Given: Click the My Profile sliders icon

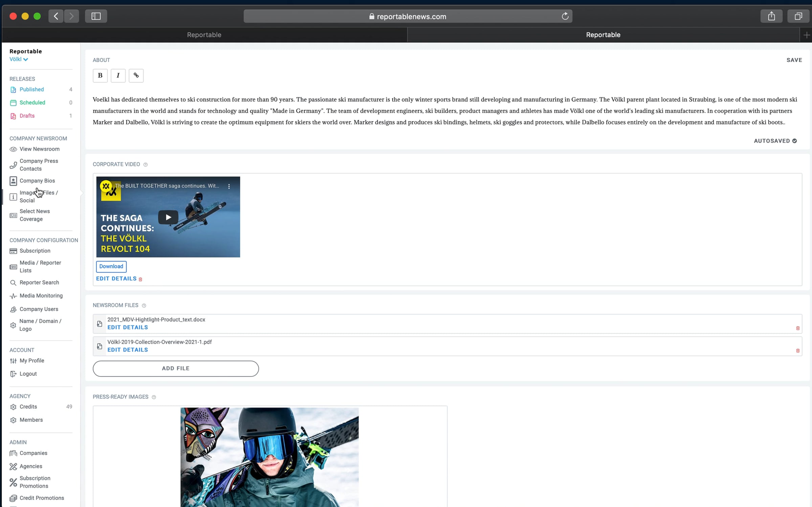Looking at the screenshot, I should [x=13, y=361].
